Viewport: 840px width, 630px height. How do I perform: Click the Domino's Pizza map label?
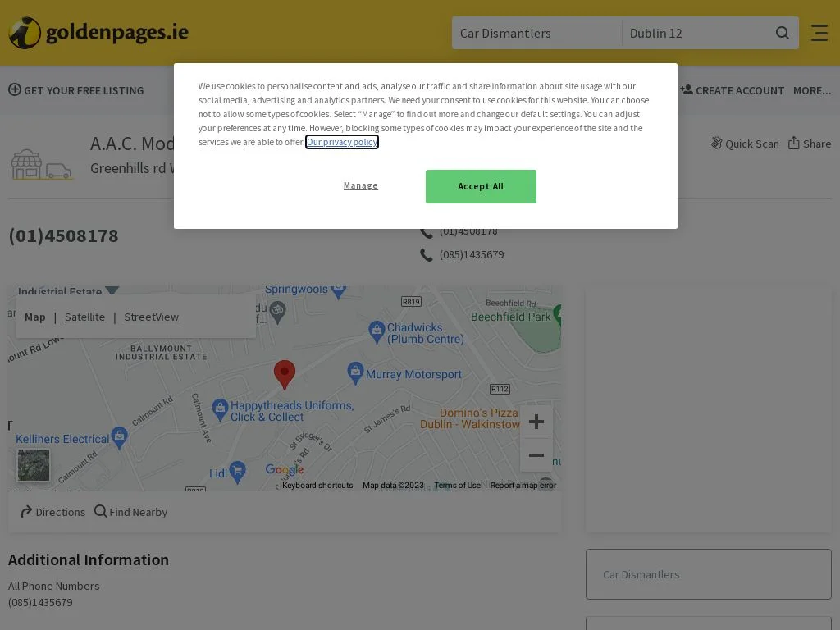pyautogui.click(x=470, y=418)
